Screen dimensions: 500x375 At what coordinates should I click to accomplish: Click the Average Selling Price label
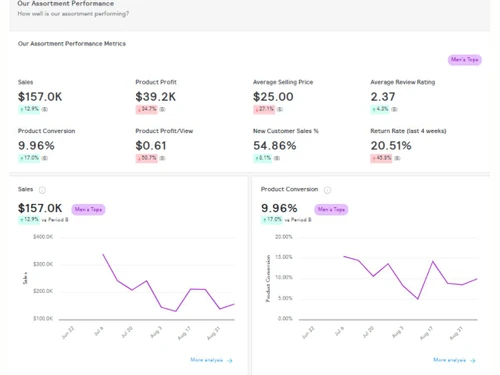(283, 82)
